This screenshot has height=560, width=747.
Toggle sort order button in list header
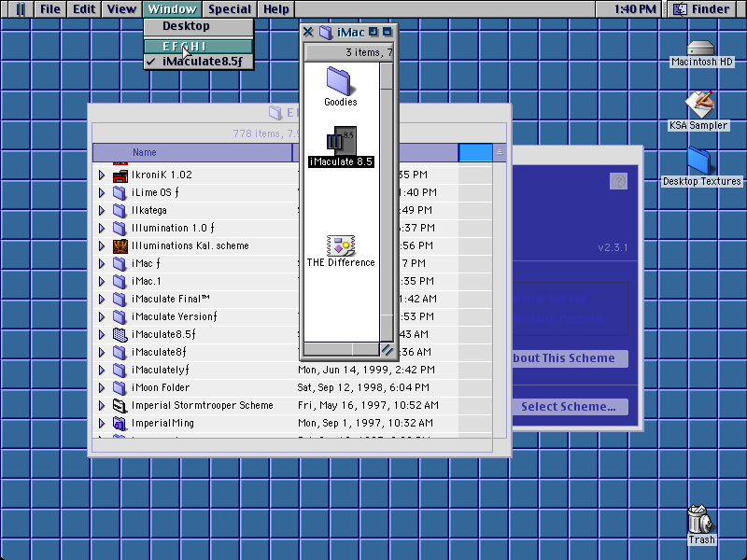point(500,152)
